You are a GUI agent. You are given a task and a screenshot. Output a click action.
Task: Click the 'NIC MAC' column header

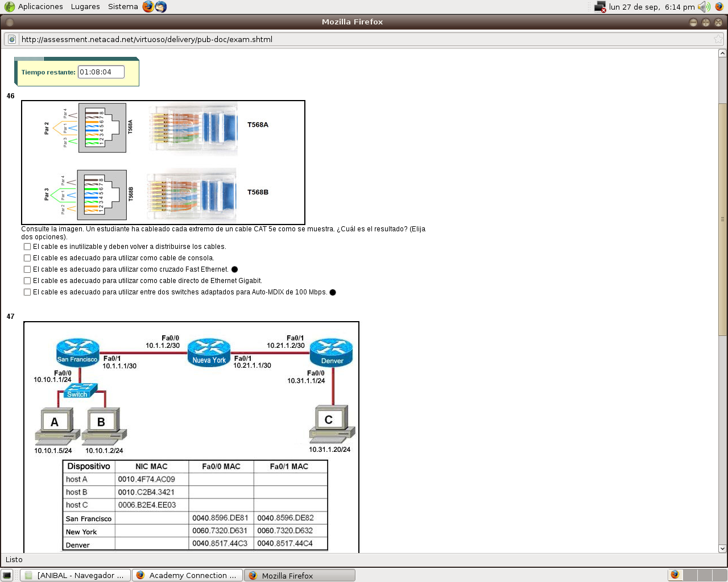click(151, 467)
